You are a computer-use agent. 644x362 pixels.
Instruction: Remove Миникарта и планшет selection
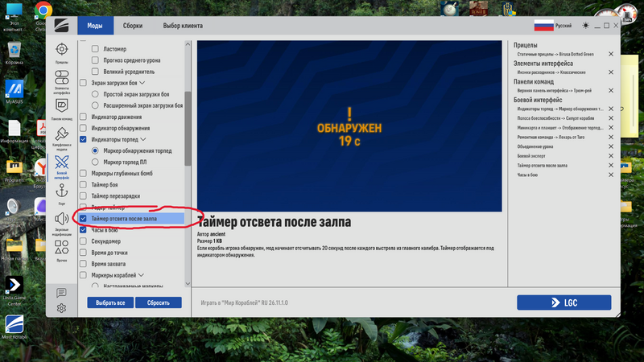tap(611, 128)
